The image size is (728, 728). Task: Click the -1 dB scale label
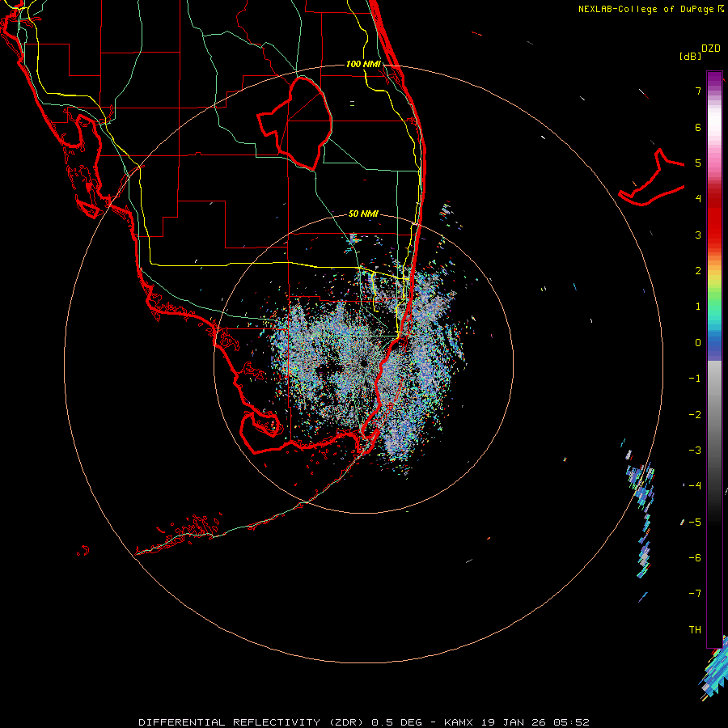tap(695, 379)
